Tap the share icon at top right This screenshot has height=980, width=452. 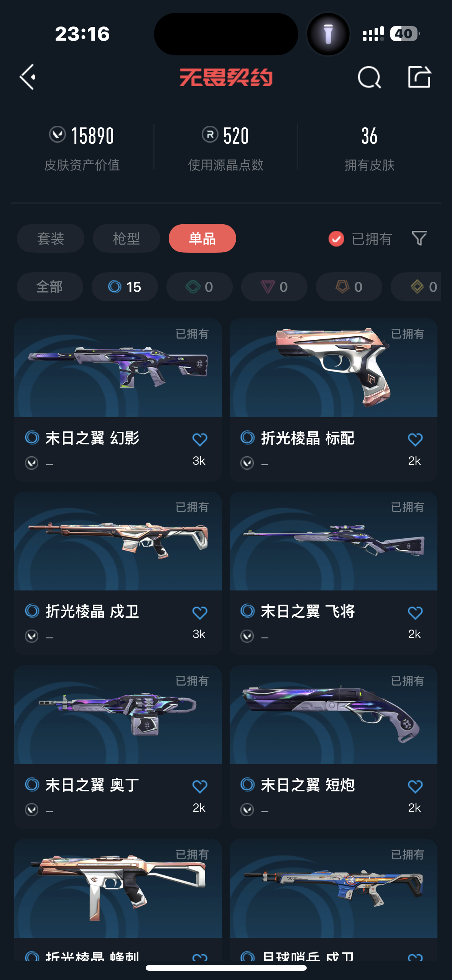click(x=419, y=77)
